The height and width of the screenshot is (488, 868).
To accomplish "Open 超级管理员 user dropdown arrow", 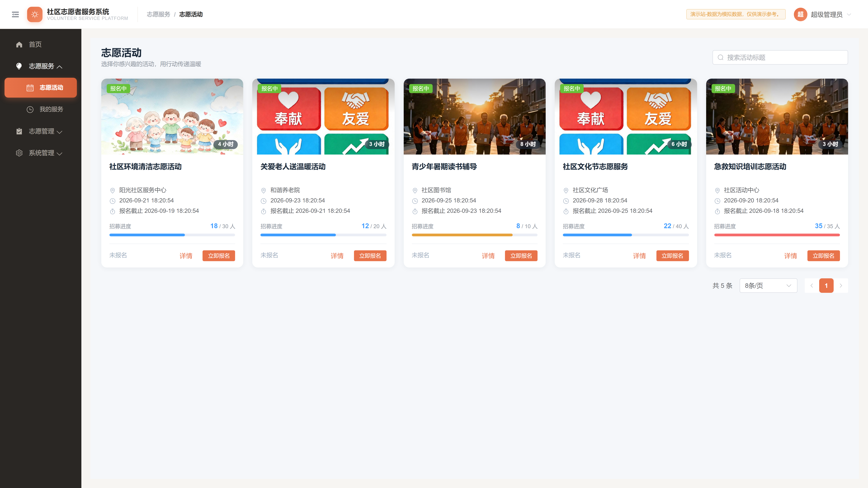I will [x=849, y=14].
